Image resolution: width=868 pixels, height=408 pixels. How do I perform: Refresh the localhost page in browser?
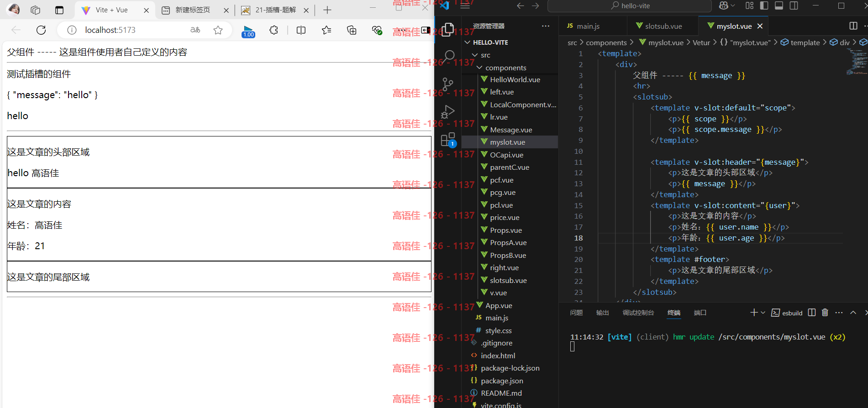(41, 30)
